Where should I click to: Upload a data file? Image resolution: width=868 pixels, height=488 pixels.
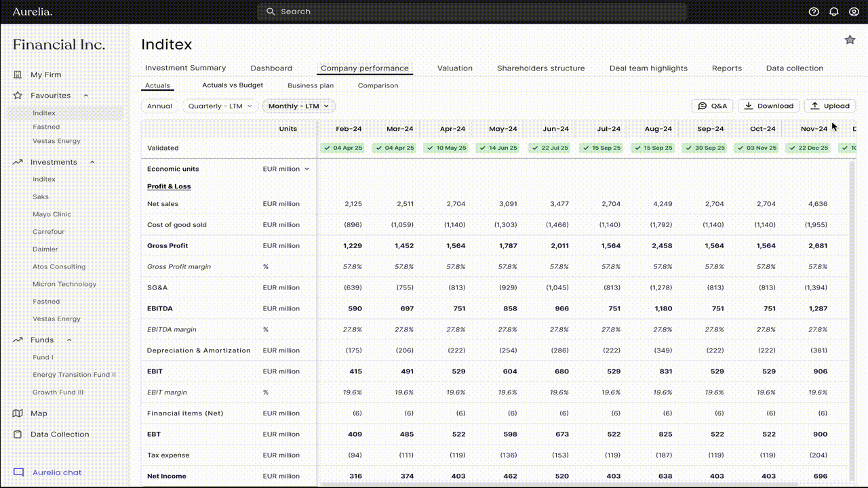[830, 106]
